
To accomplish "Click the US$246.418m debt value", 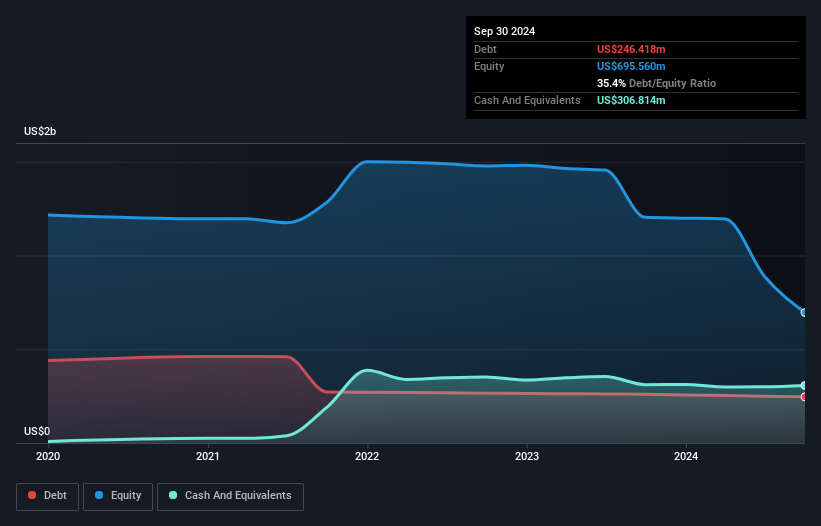I will 631,49.
